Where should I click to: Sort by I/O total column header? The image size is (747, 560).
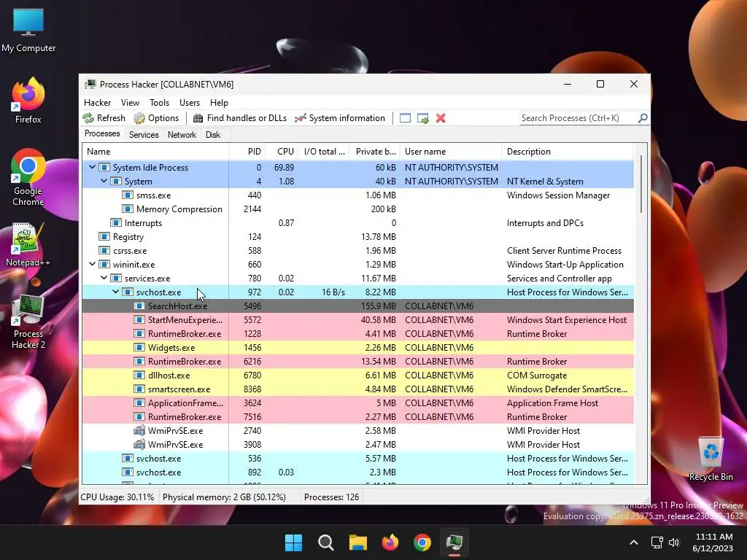pos(324,152)
